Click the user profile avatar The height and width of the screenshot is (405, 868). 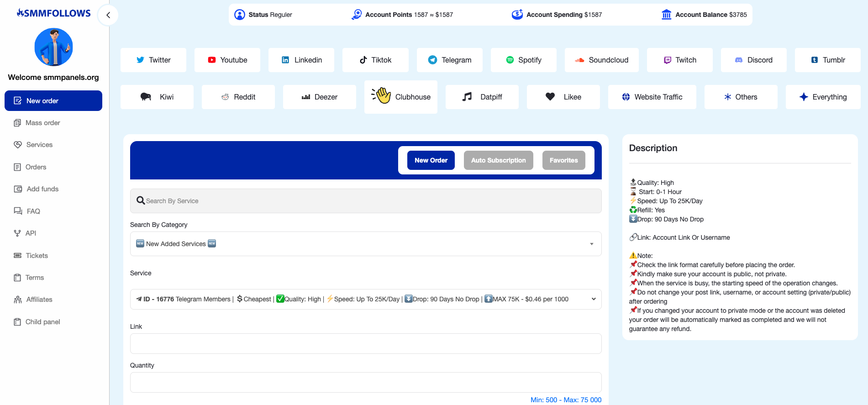[53, 47]
